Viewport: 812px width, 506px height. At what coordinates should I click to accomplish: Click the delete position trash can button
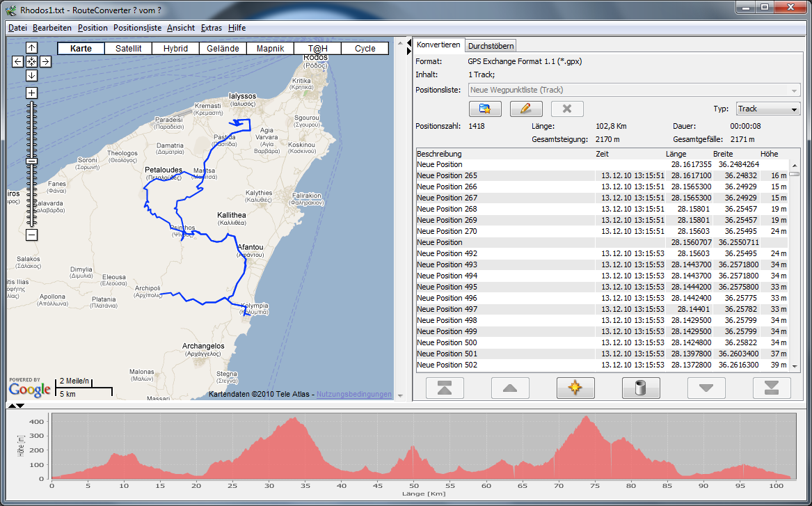tap(641, 388)
